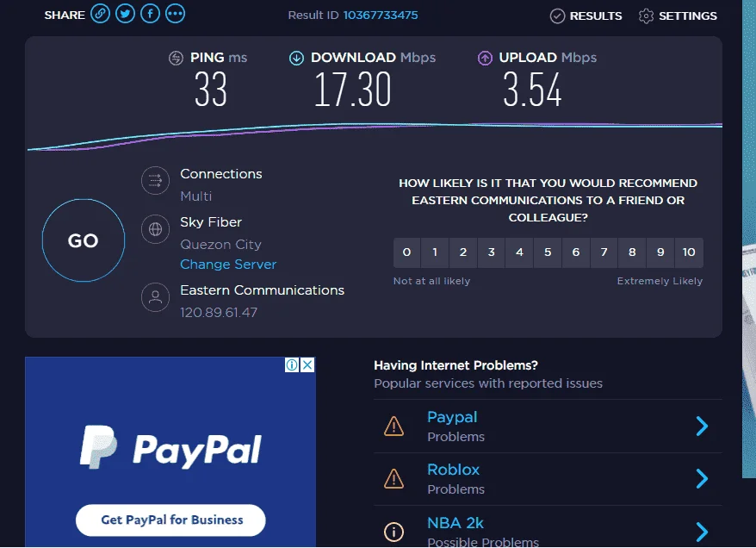The width and height of the screenshot is (756, 548).
Task: Click the UPLOAD arrow icon
Action: [485, 58]
